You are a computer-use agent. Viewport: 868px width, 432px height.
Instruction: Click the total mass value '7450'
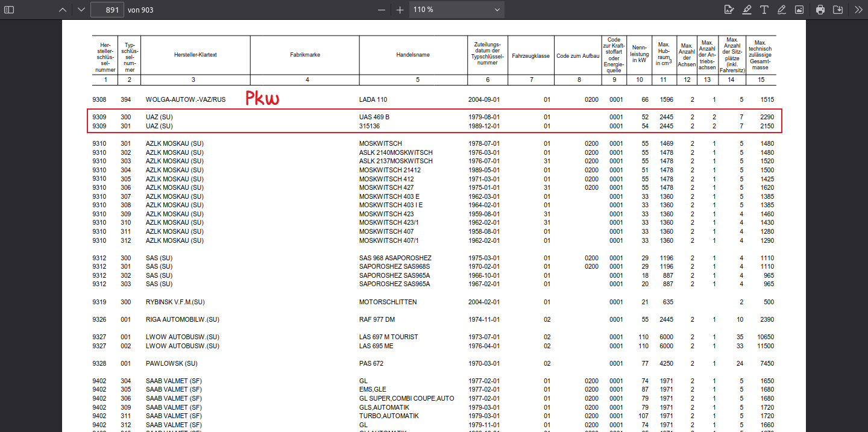[767, 363]
